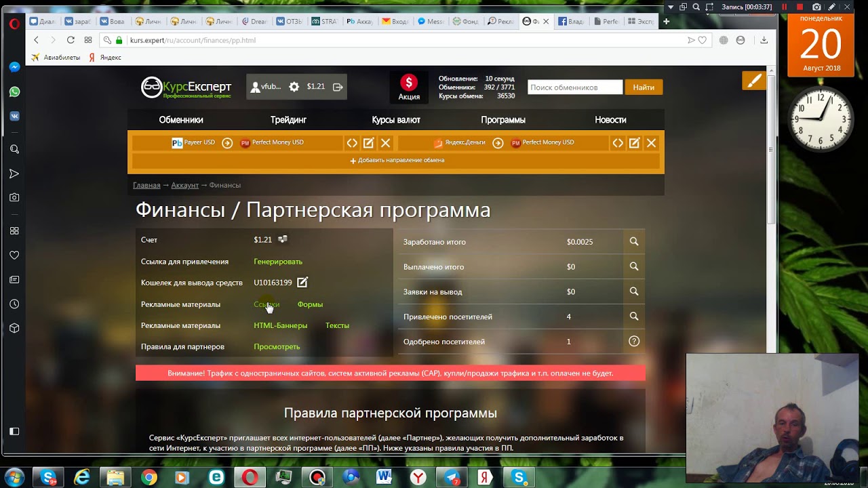Close the active browser tab
Viewport: 868px width, 488px height.
[x=546, y=22]
